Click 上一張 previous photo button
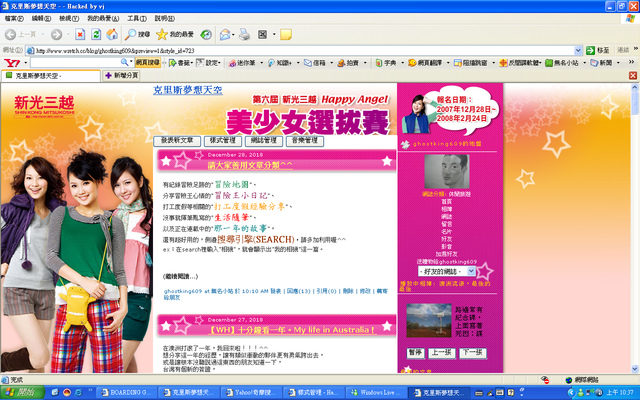The width and height of the screenshot is (640, 400). [x=442, y=353]
